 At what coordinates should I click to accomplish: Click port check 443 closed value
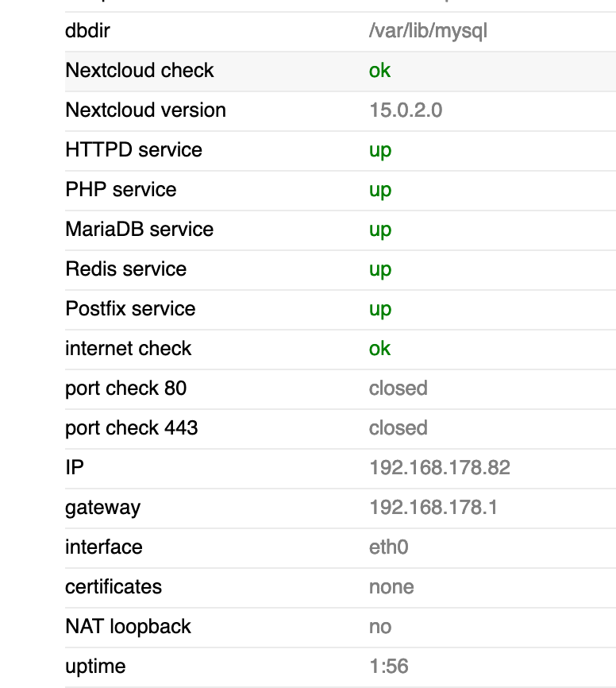point(398,428)
